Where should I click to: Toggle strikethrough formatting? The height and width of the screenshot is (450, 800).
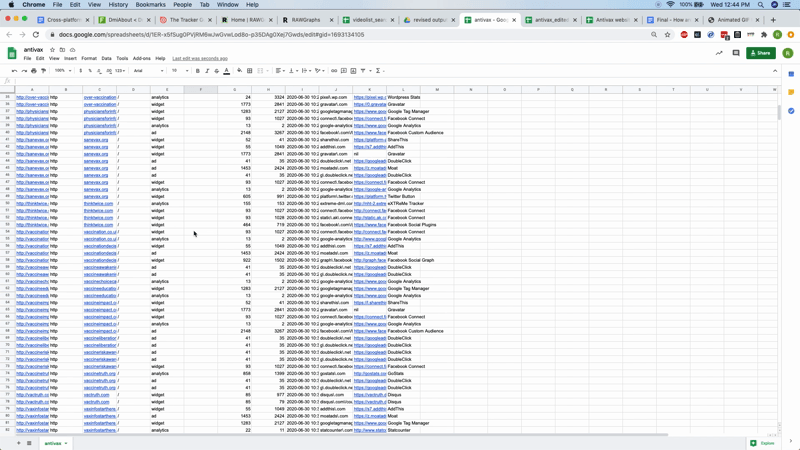(x=216, y=71)
